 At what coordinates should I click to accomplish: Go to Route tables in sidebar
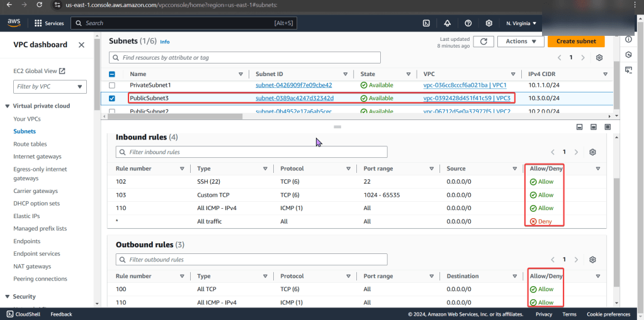[30, 144]
